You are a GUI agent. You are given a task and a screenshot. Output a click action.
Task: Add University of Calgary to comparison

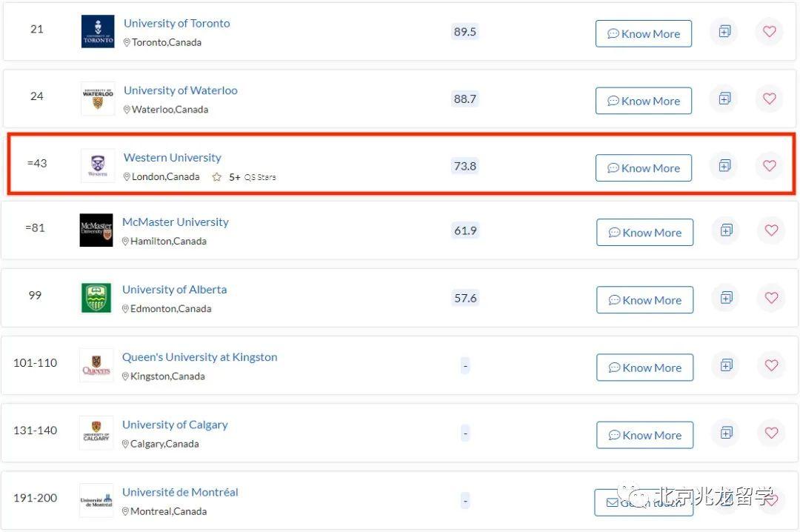pos(725,433)
